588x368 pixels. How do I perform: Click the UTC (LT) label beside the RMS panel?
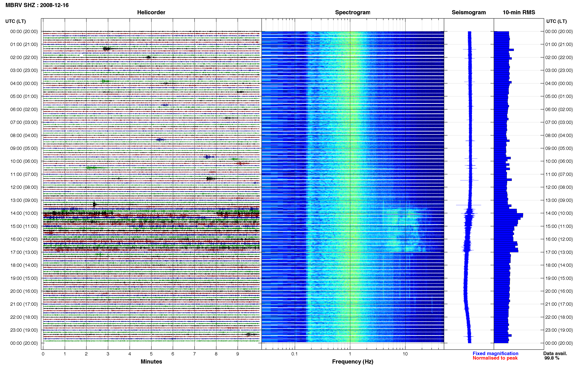click(556, 21)
